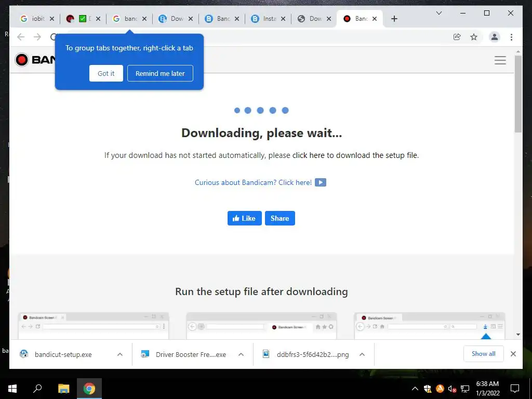The height and width of the screenshot is (399, 532).
Task: Show all downloads
Action: point(484,354)
